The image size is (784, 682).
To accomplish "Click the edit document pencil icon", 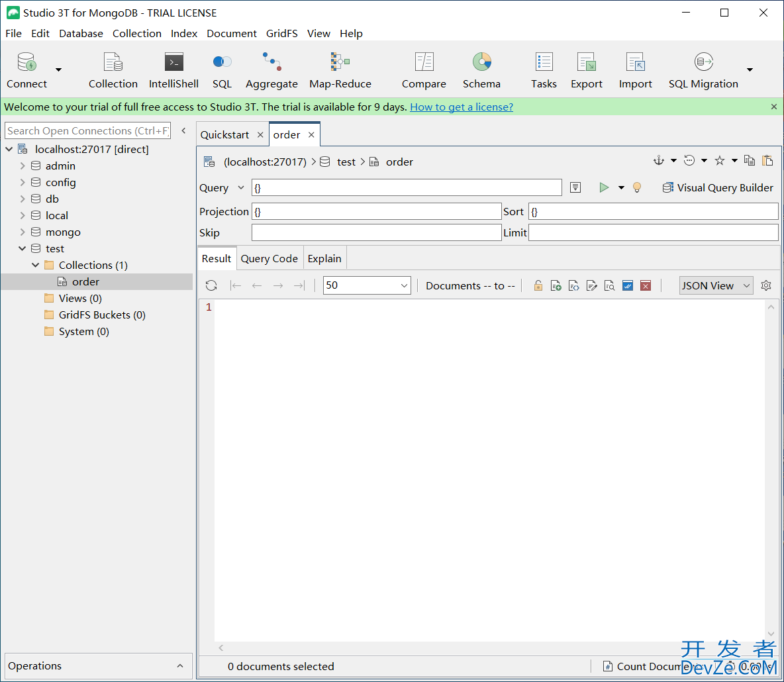I will point(591,285).
